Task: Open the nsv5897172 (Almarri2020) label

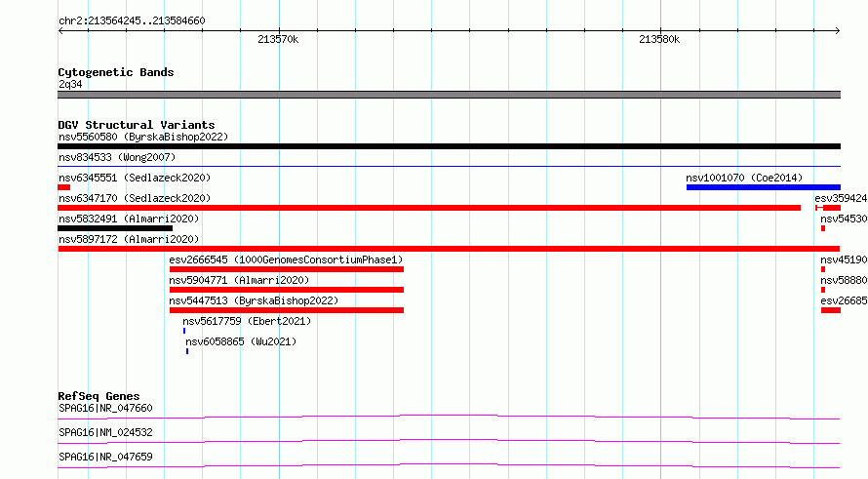Action: (x=129, y=239)
